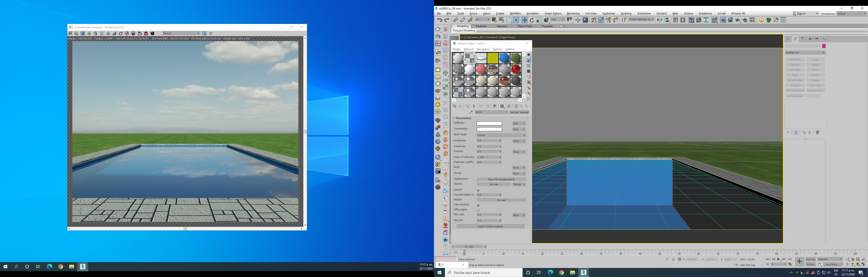868x277 pixels.
Task: Open the Reflection color swatch
Action: pos(489,123)
